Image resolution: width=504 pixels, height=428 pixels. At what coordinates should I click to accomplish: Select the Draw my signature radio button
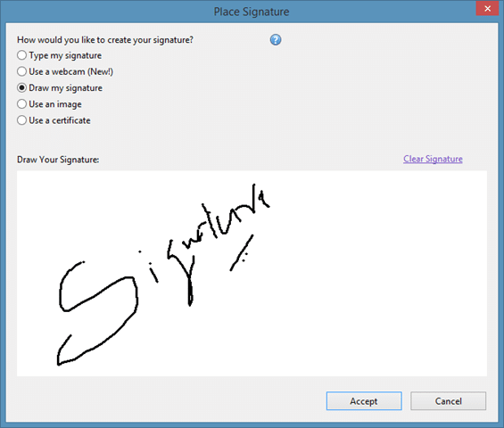[x=21, y=87]
